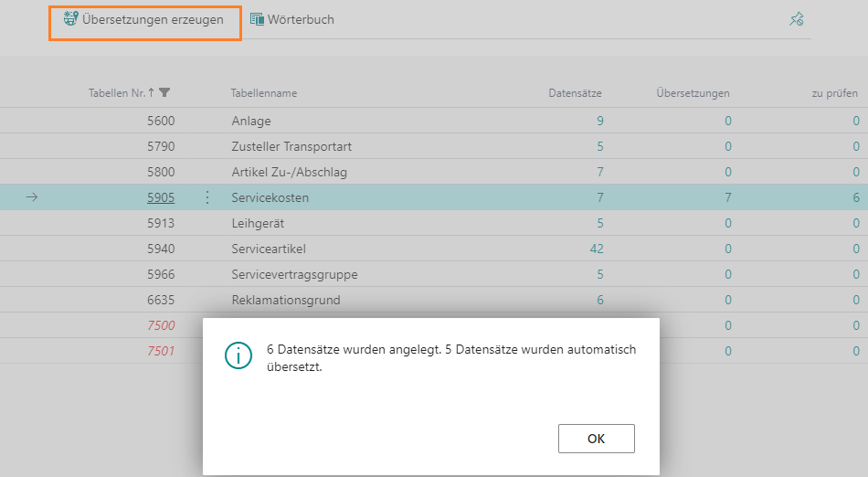Open Übersetzungen value 7 for Servicekosten
This screenshot has width=868, height=477.
727,197
